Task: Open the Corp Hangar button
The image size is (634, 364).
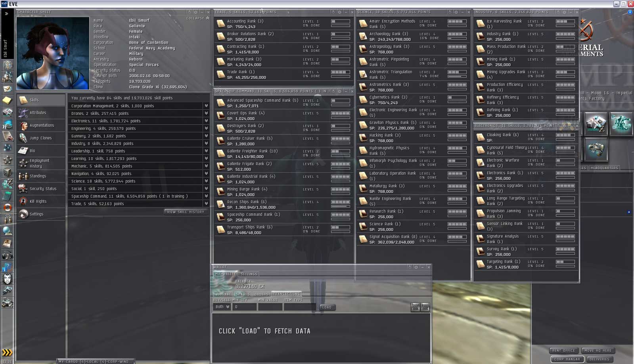Action: click(x=567, y=359)
